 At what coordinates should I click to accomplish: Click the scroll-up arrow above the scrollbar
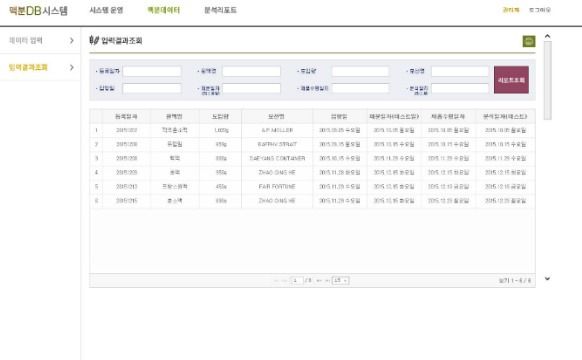[x=547, y=36]
